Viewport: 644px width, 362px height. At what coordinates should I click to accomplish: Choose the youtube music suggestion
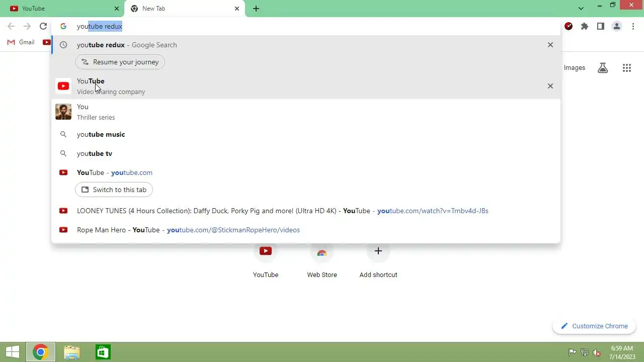[306, 134]
